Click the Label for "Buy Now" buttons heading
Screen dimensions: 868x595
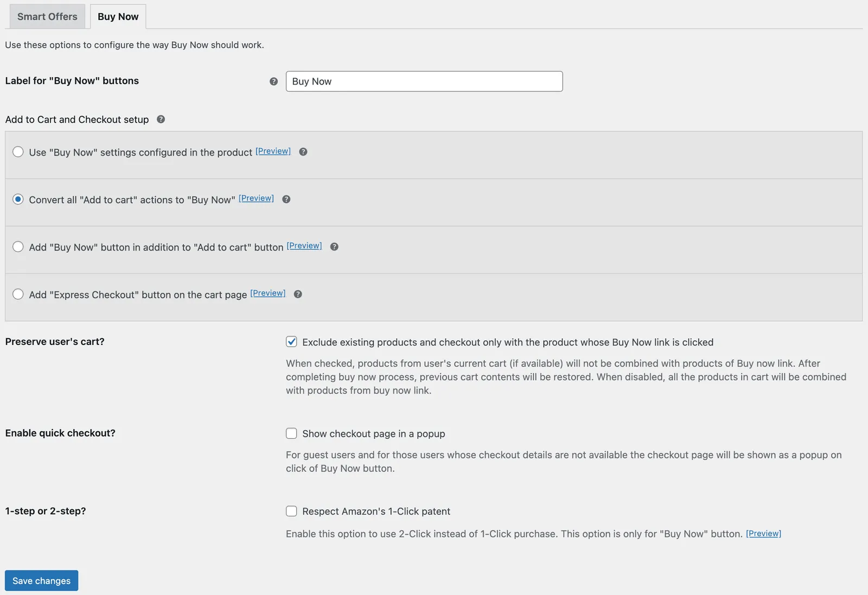coord(72,81)
